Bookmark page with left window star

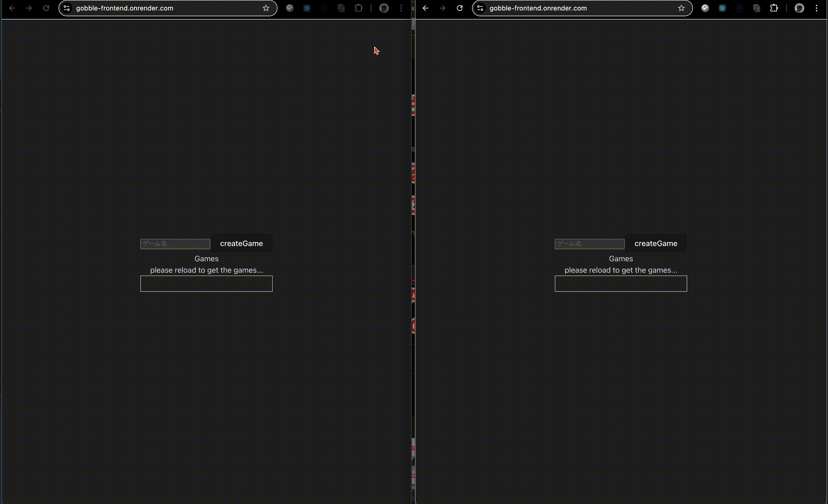coord(266,8)
